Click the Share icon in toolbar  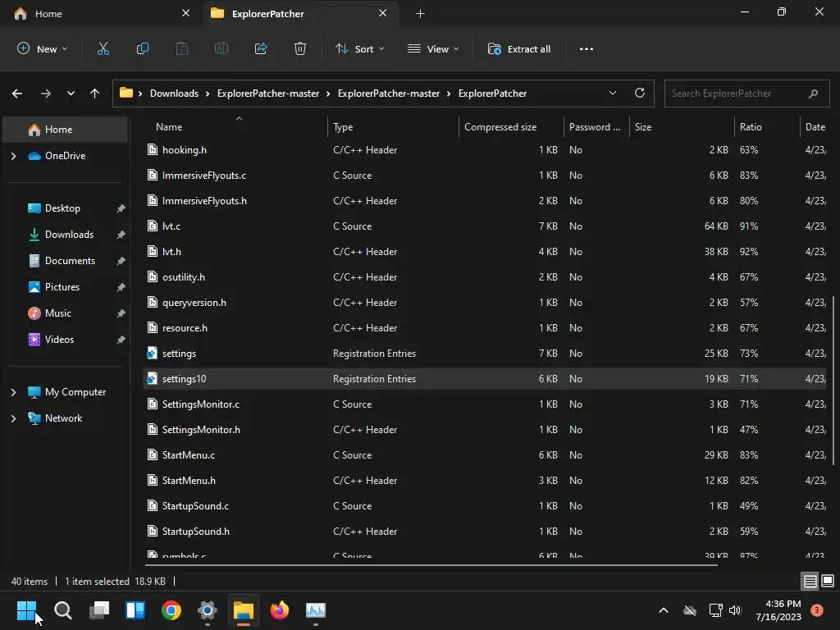click(261, 48)
